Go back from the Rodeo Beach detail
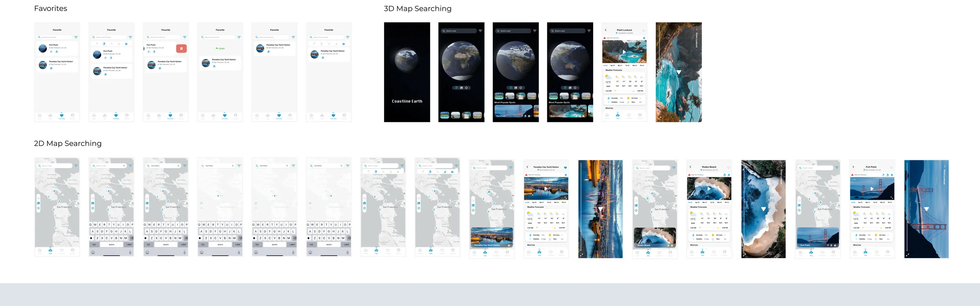Screen dimensions: 980x306 [x=690, y=167]
